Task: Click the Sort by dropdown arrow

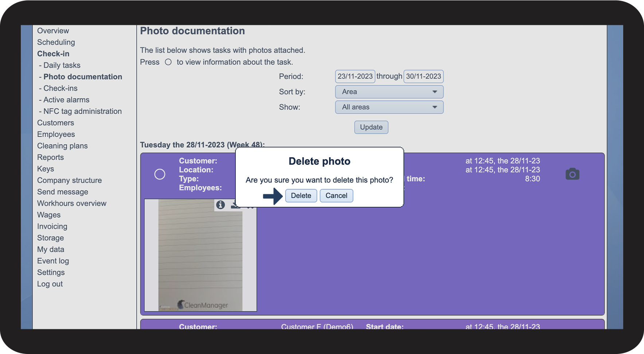Action: [434, 92]
